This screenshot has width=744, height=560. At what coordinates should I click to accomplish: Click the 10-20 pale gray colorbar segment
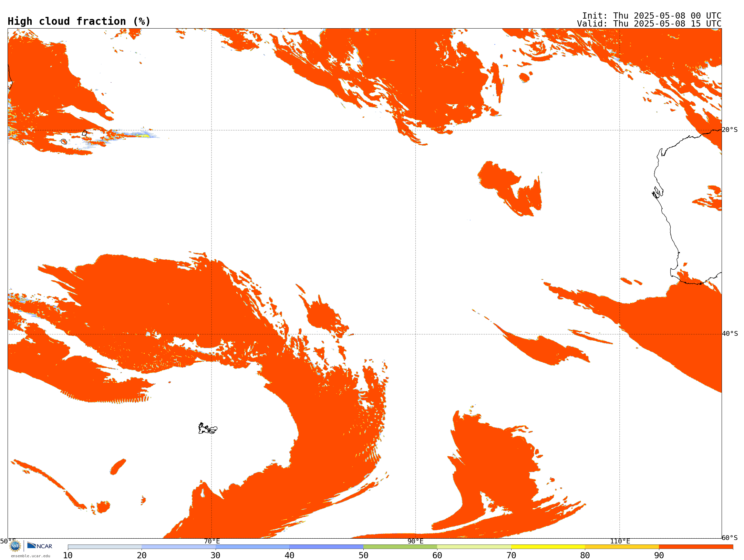105,547
